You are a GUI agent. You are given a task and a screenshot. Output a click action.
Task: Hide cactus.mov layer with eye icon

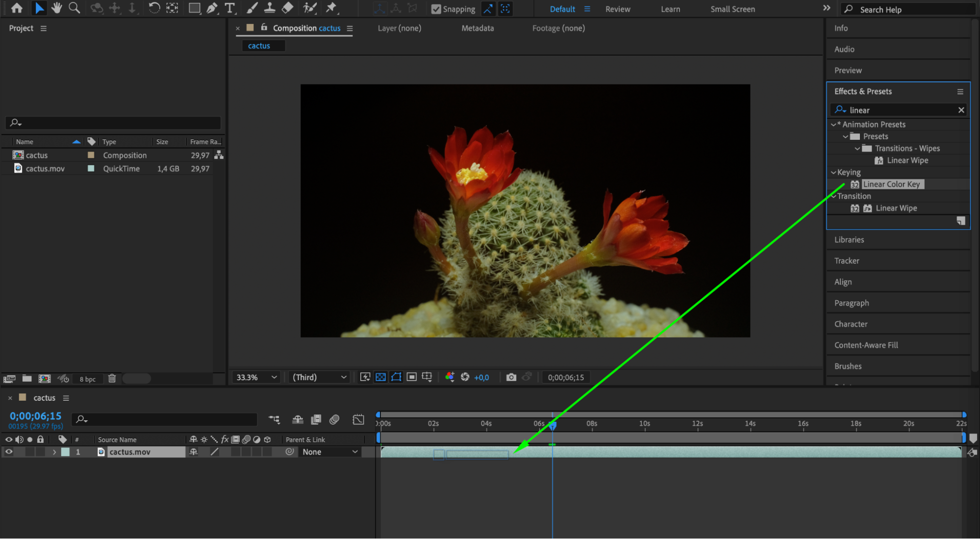pos(9,452)
